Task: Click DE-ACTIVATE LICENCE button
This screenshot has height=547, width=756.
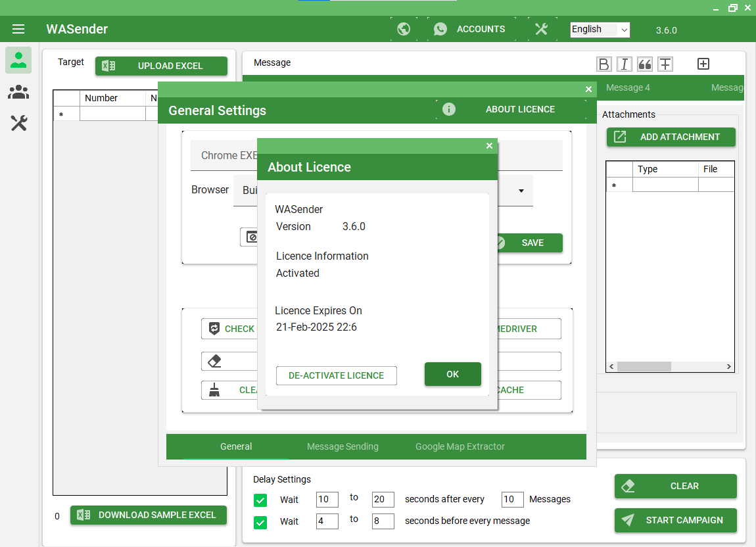Action: [336, 376]
